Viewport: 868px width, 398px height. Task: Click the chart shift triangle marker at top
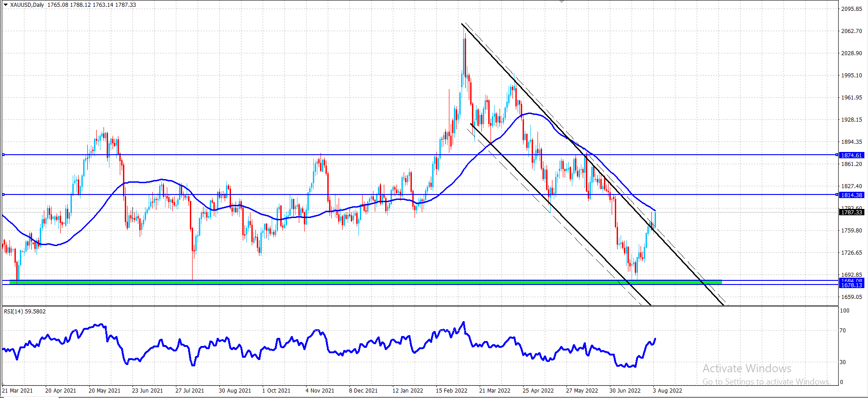561,2
